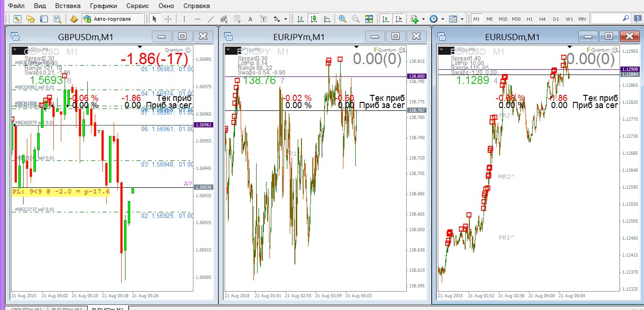
Task: Click the indicators list plus icon
Action: coord(415,19)
